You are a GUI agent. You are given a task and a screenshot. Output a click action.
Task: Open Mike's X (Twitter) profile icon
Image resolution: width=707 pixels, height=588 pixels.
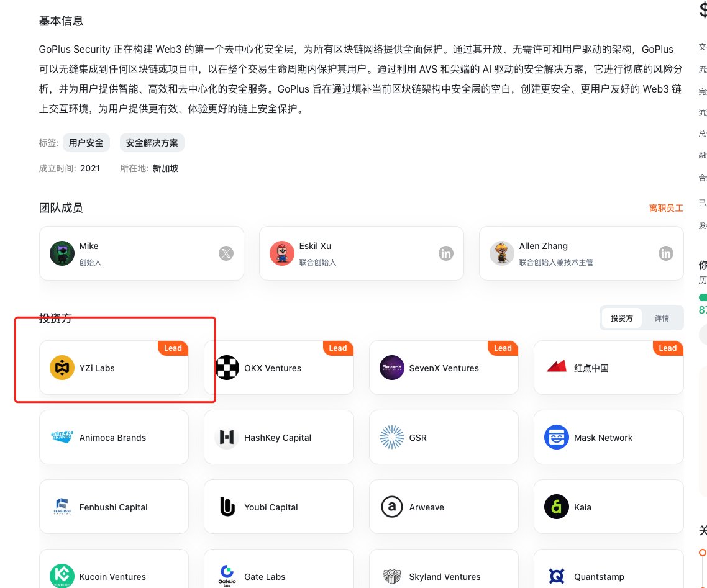pyautogui.click(x=226, y=253)
